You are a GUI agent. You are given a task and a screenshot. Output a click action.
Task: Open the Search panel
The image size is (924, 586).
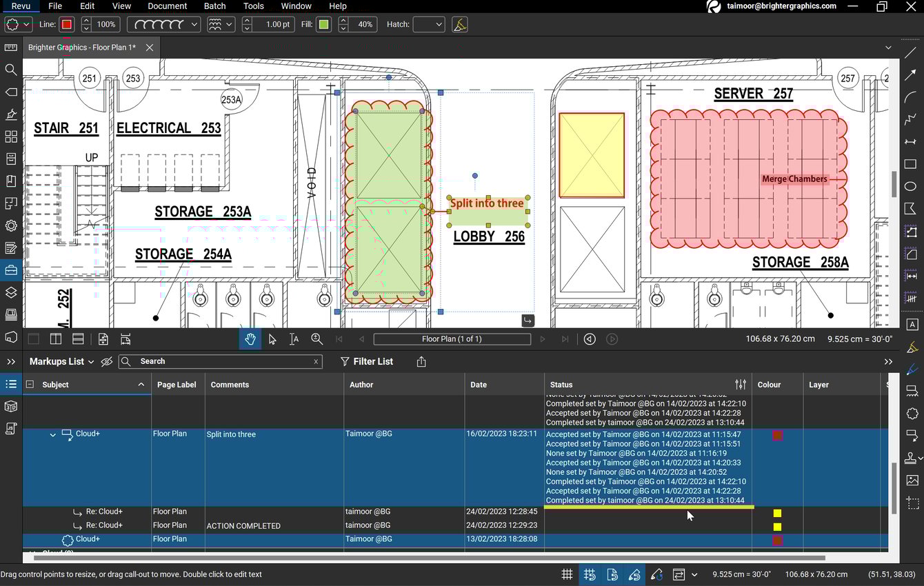click(x=11, y=70)
